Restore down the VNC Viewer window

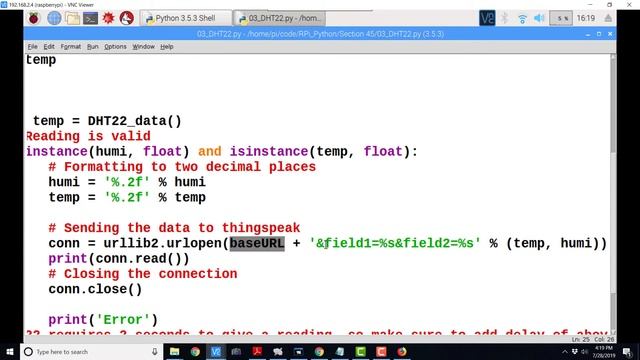pyautogui.click(x=609, y=4)
